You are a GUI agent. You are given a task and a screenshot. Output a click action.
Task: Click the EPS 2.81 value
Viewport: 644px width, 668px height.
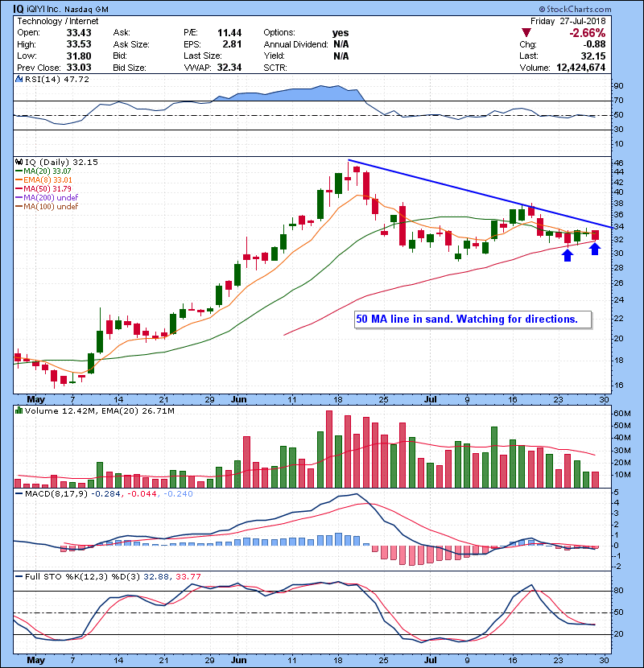pyautogui.click(x=232, y=44)
